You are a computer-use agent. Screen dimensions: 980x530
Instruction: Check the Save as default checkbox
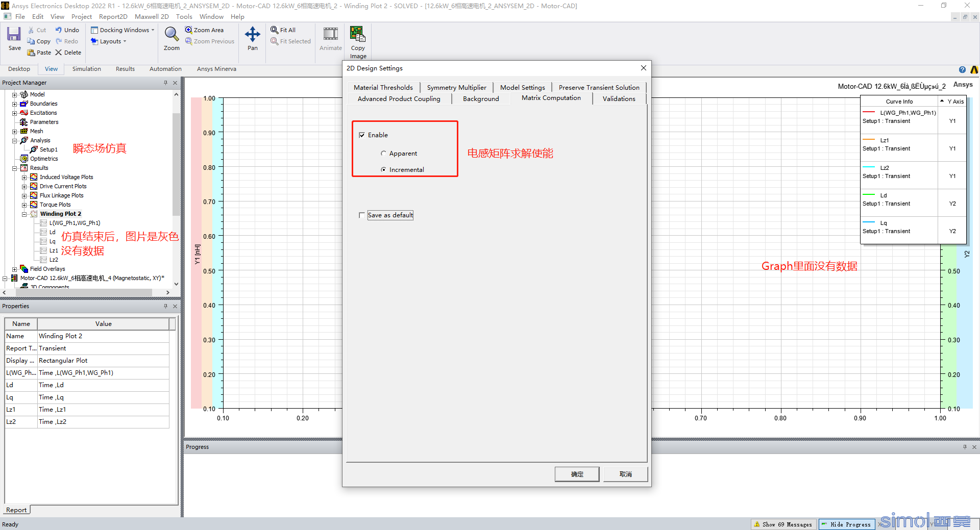point(362,215)
